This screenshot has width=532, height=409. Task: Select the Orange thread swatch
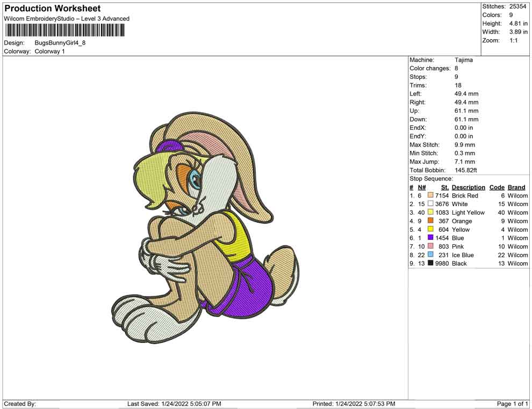[430, 221]
